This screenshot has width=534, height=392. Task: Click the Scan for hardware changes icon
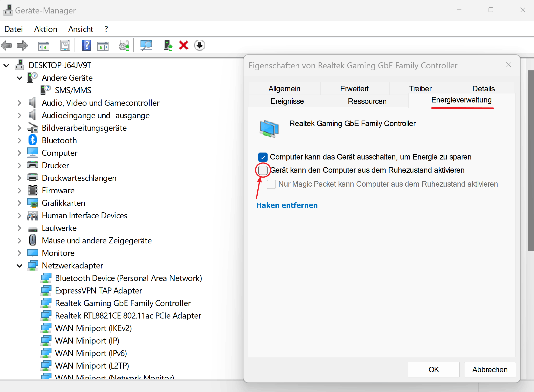[146, 45]
